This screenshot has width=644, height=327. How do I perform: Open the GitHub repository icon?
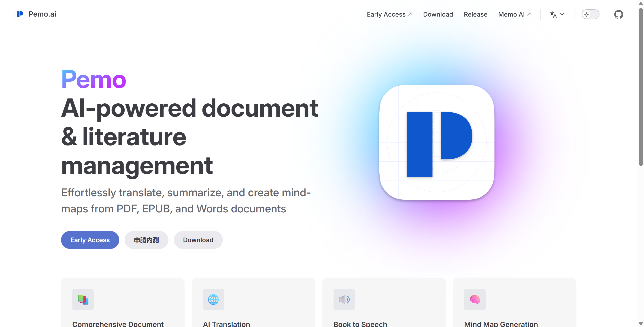pos(618,14)
